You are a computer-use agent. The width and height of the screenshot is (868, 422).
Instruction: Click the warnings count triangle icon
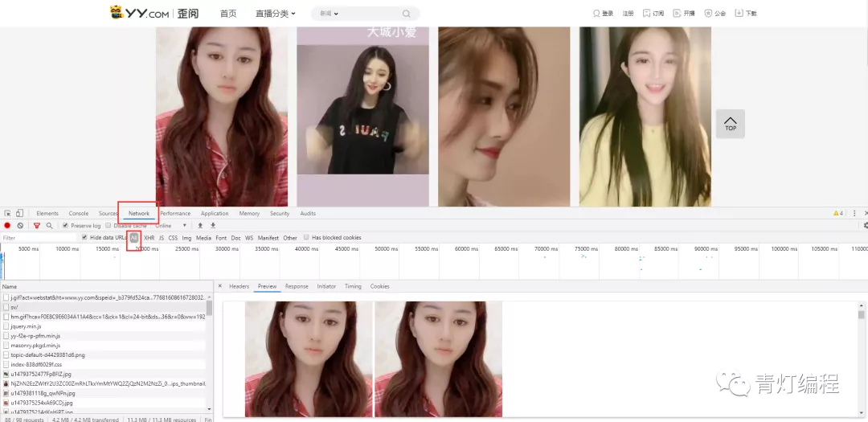click(836, 213)
